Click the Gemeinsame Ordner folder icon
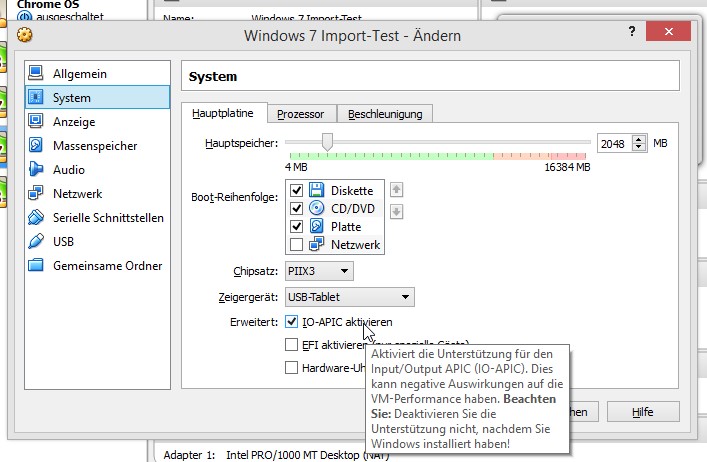Screen dimensions: 707x462 coord(36,265)
